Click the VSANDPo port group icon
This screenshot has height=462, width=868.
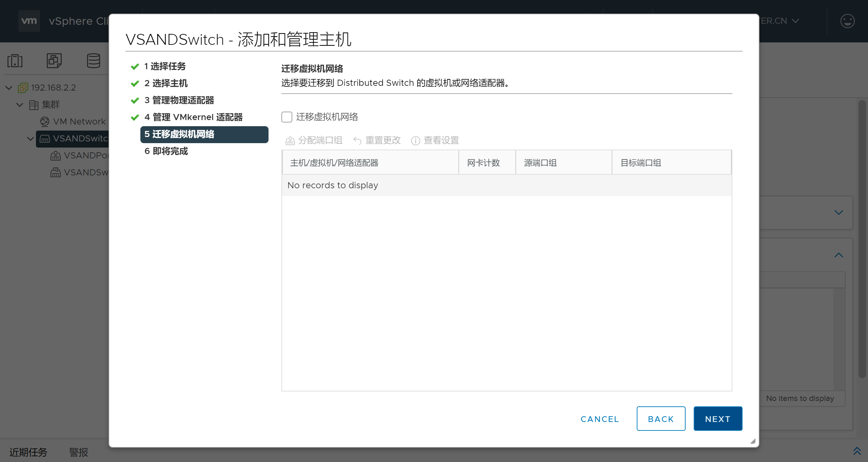(56, 155)
